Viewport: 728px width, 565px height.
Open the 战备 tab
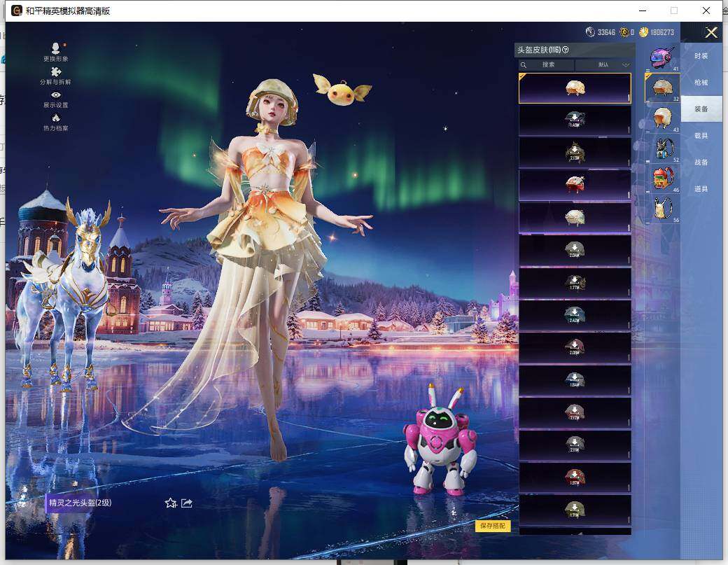(x=701, y=162)
